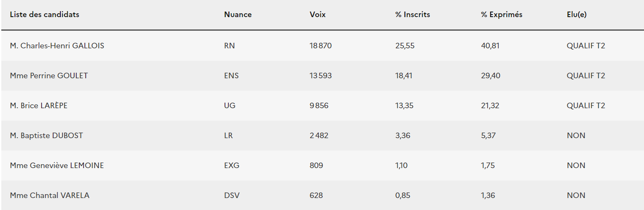The width and height of the screenshot is (644, 210).
Task: Click the Voix column header
Action: click(318, 15)
